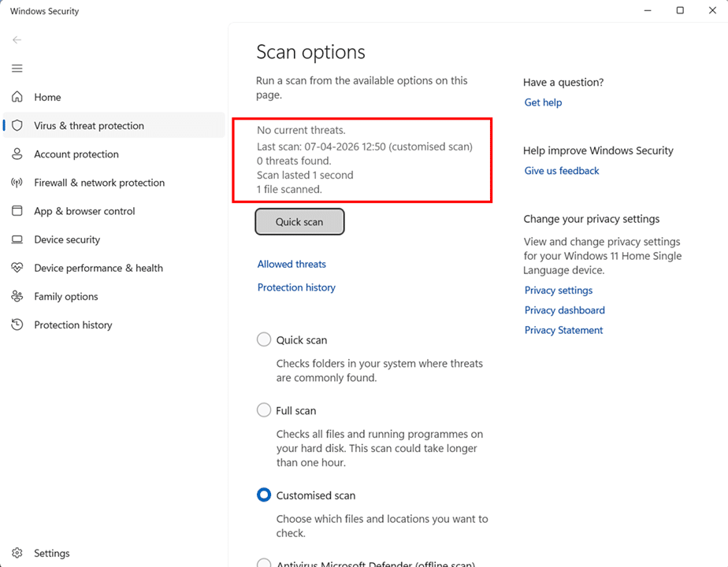
Task: Click the Device security icon
Action: [x=17, y=239]
